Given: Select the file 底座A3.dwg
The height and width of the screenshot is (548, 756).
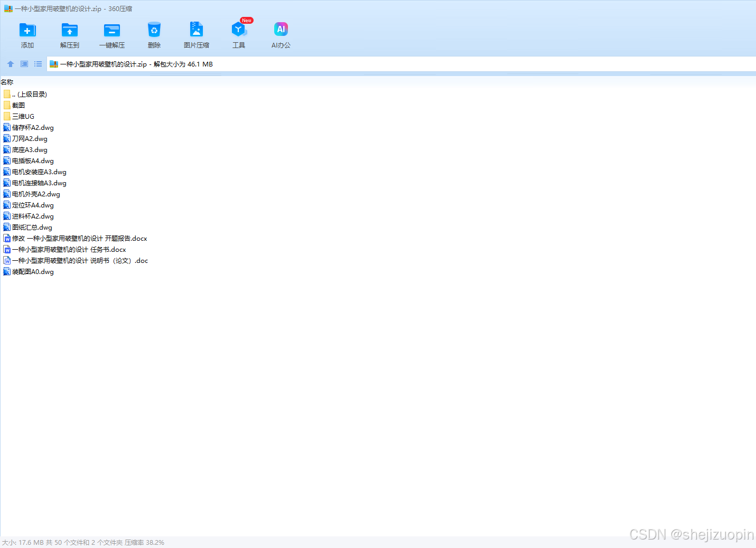Looking at the screenshot, I should [x=25, y=149].
